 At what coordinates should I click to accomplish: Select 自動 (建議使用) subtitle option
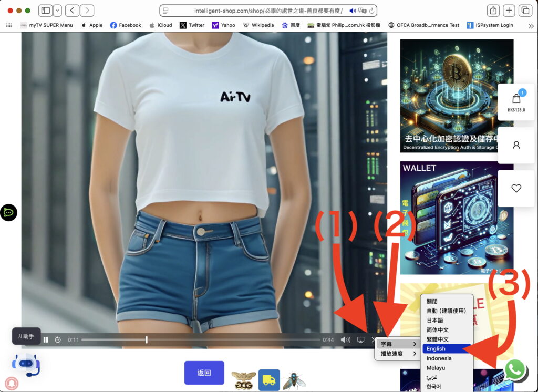pos(447,311)
